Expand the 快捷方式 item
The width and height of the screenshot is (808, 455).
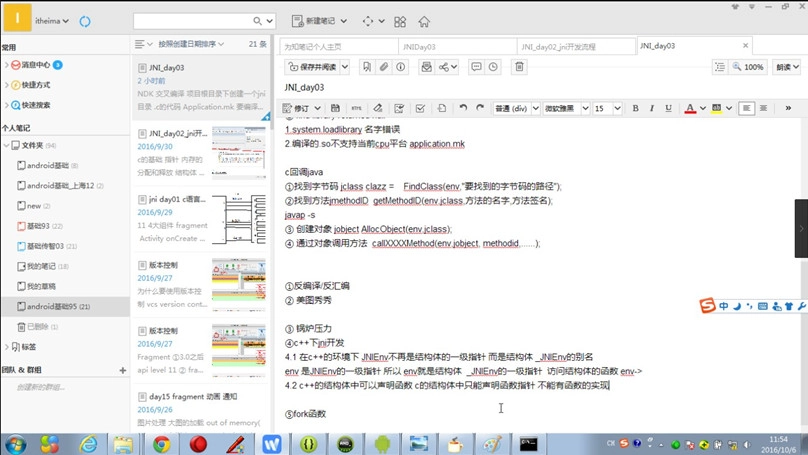pos(7,85)
